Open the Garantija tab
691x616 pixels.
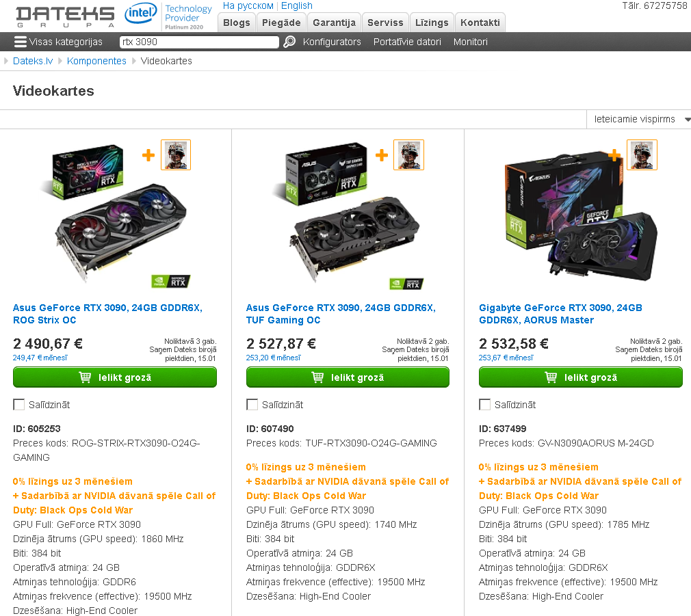tap(334, 23)
